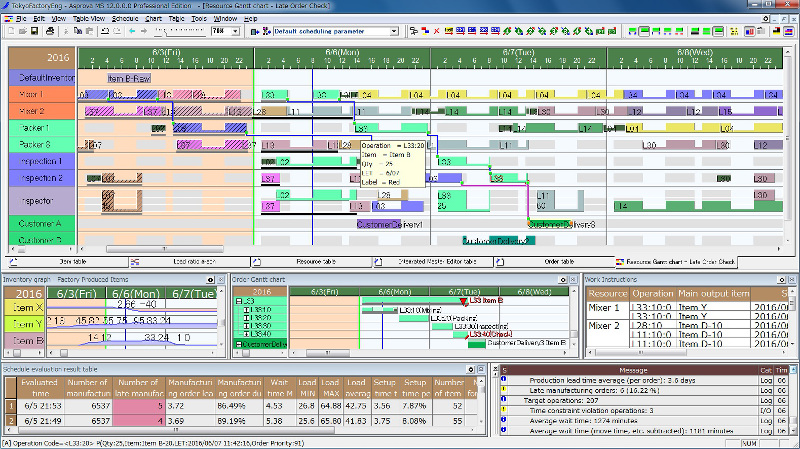Switch to the Order table tab

(559, 262)
